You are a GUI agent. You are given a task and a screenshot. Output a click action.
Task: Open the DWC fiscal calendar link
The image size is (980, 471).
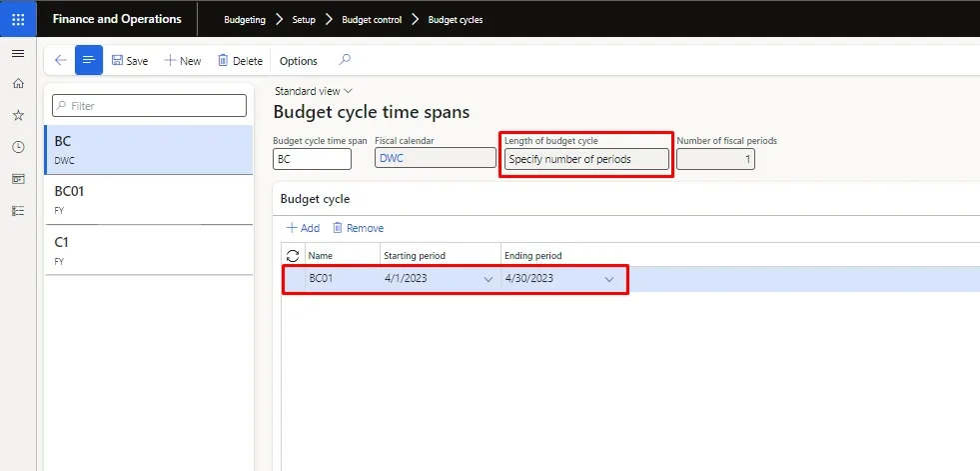[x=392, y=159]
